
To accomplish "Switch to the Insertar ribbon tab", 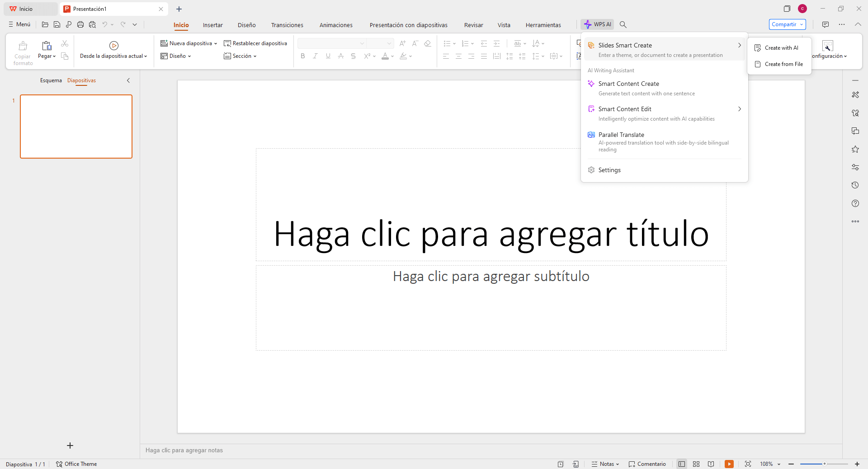I will [212, 25].
